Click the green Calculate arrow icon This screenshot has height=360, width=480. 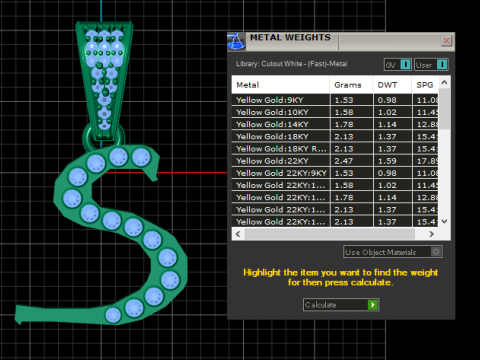pos(373,305)
